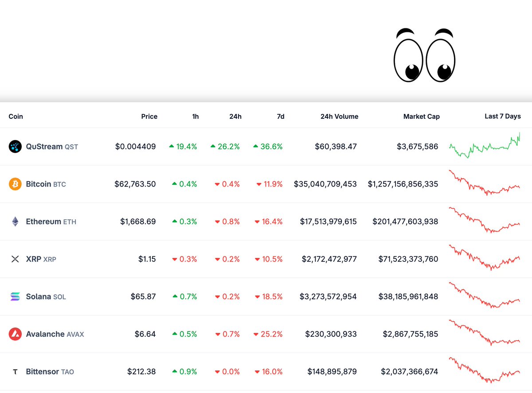Sort by the 7d change column header
The width and height of the screenshot is (532, 393).
pyautogui.click(x=281, y=117)
